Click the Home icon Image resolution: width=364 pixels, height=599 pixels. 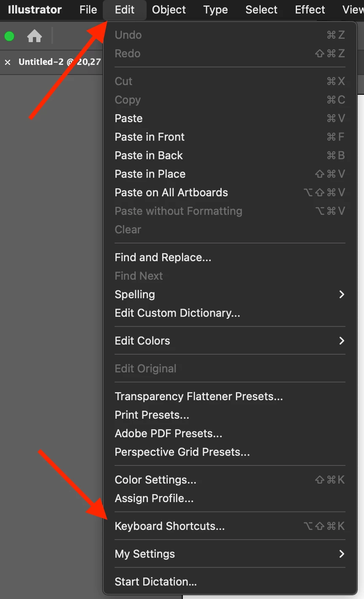[x=35, y=36]
